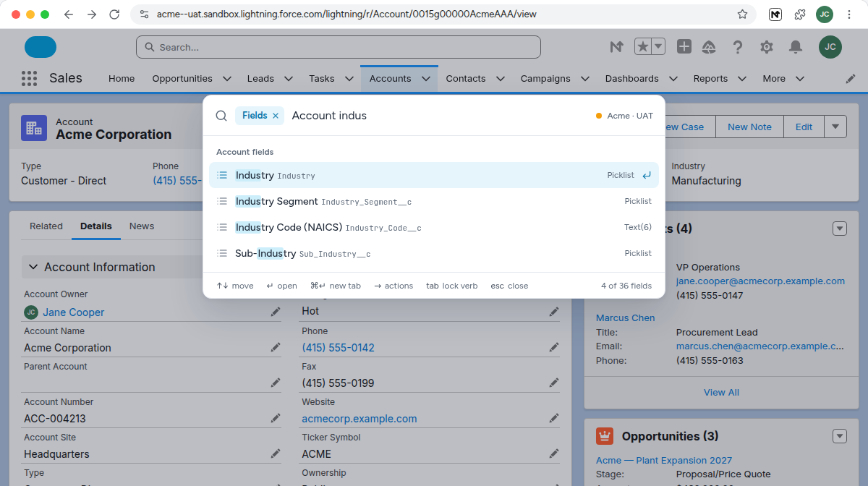Open more account actions dropdown
Image resolution: width=868 pixels, height=486 pixels.
coord(835,127)
